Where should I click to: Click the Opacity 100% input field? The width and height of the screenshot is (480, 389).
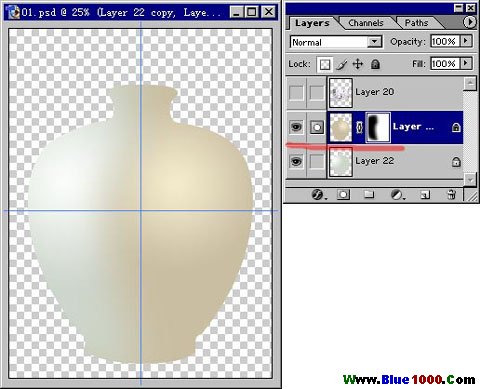click(x=445, y=41)
